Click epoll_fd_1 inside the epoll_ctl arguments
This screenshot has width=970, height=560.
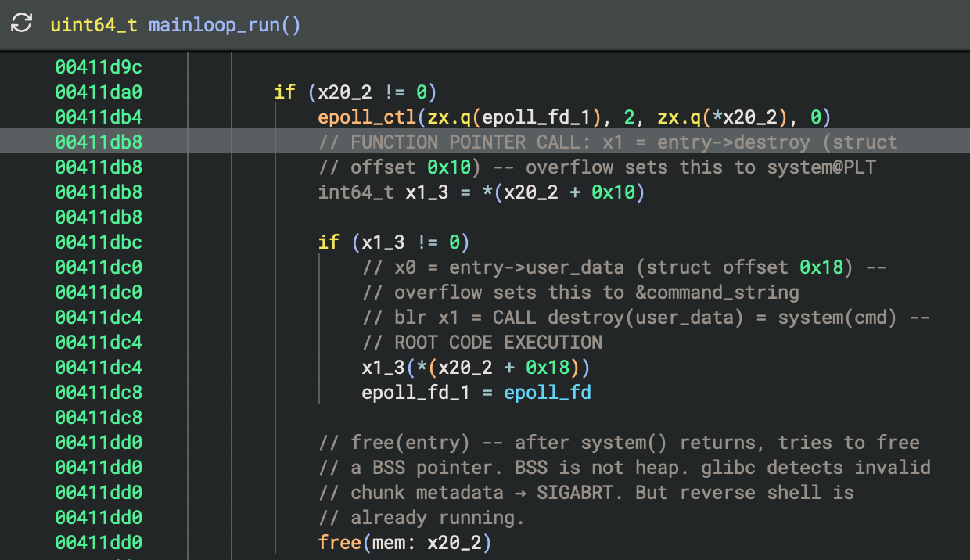(536, 117)
